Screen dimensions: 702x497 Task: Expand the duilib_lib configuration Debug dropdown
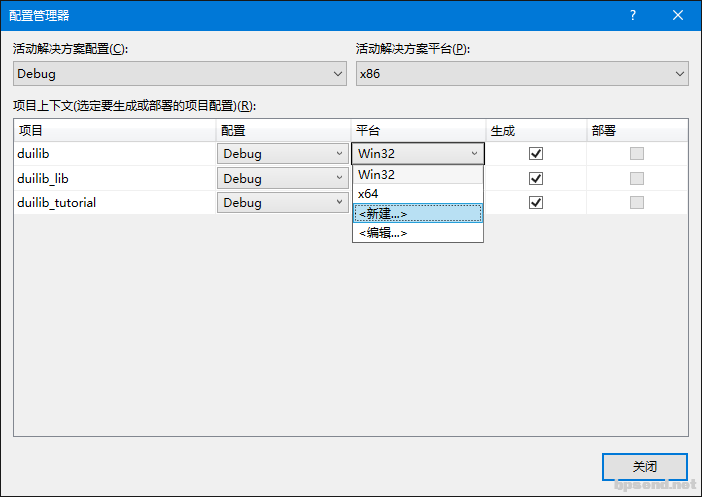click(282, 179)
